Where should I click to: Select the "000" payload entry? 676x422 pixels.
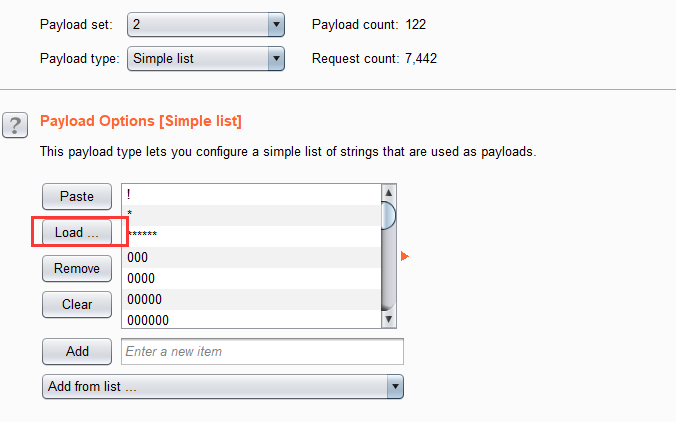coord(251,257)
